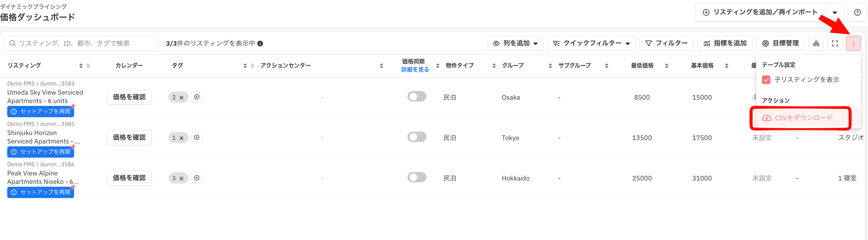This screenshot has width=868, height=240.
Task: Click the カレンダー column header
Action: tap(129, 65)
